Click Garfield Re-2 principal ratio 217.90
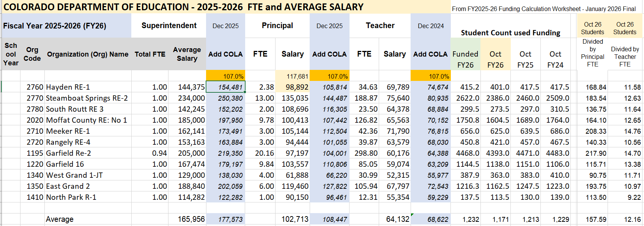 (x=592, y=153)
